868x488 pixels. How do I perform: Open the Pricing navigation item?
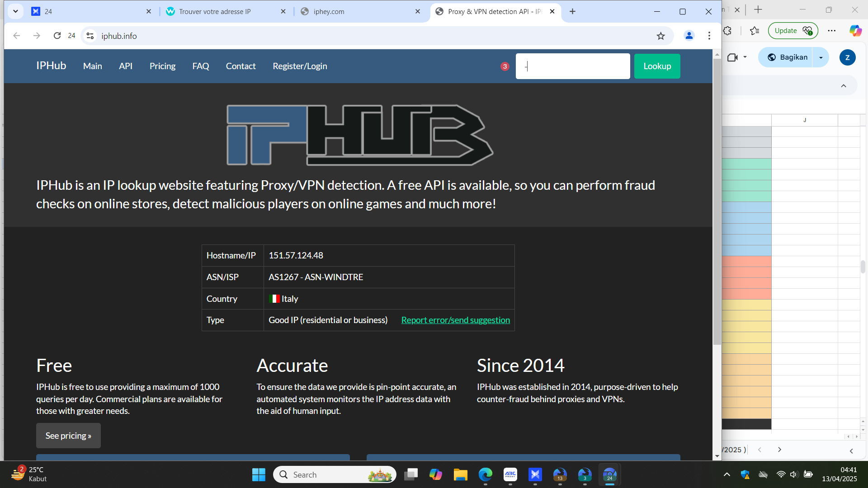pos(163,66)
